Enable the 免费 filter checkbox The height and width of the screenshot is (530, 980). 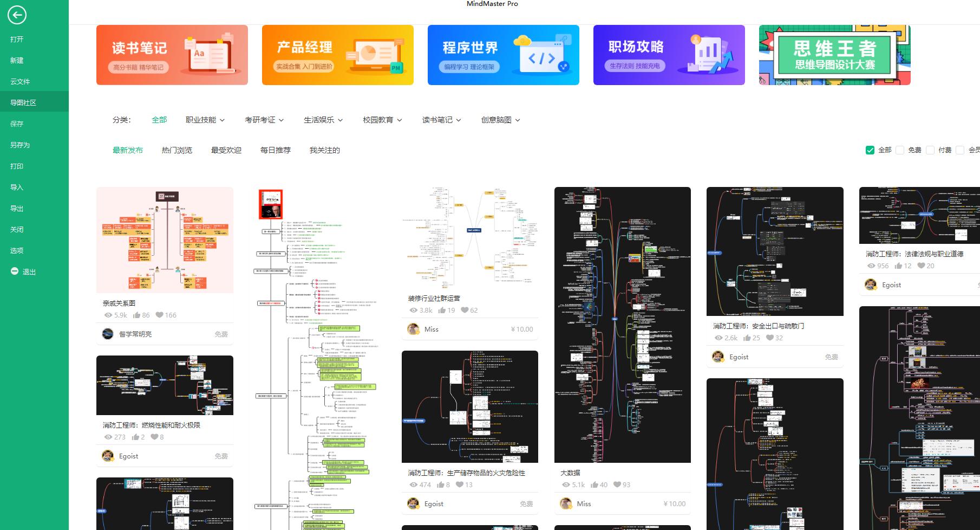900,150
